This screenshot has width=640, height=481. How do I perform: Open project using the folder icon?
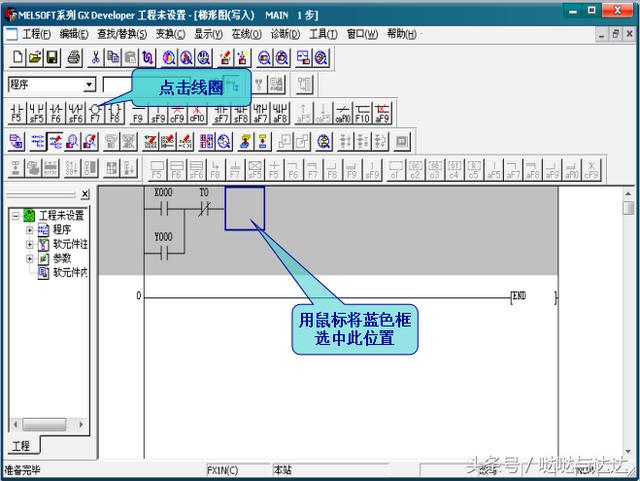coord(35,58)
